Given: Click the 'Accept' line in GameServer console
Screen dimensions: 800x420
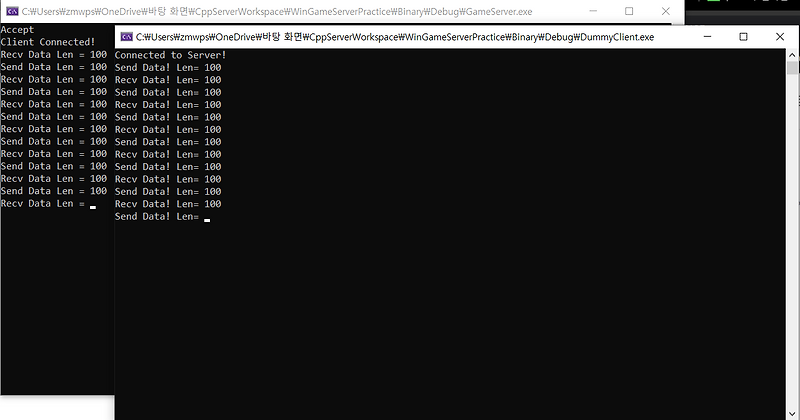Looking at the screenshot, I should coord(17,30).
